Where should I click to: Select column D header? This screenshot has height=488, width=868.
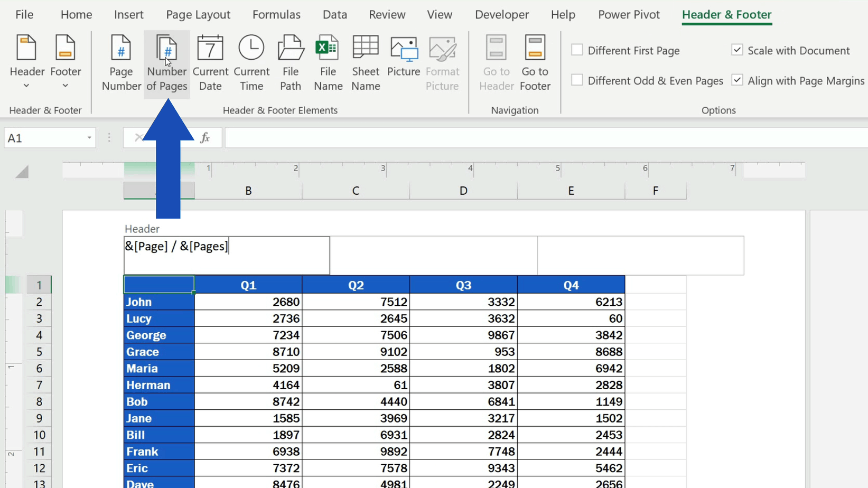point(463,191)
